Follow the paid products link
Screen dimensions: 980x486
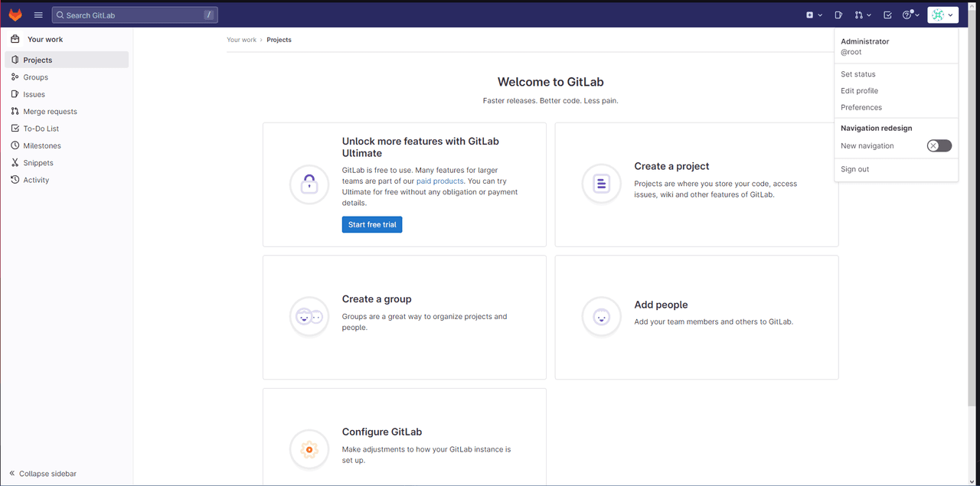439,181
